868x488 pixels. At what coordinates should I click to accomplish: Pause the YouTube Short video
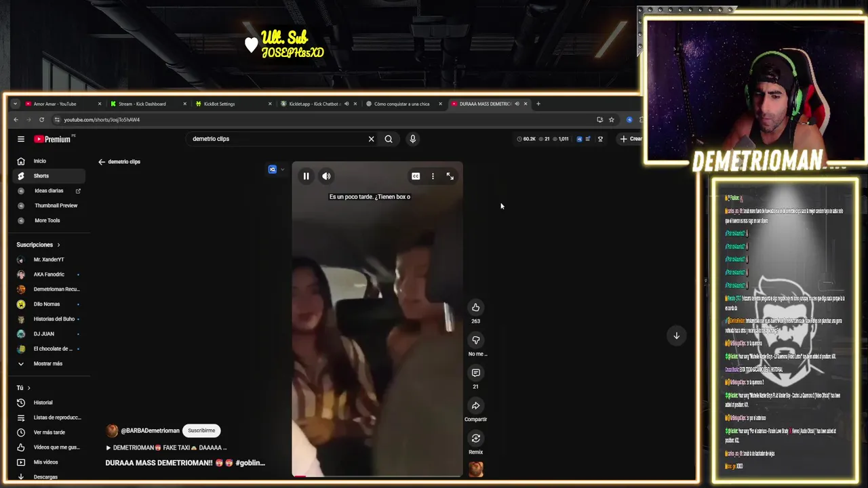click(306, 176)
